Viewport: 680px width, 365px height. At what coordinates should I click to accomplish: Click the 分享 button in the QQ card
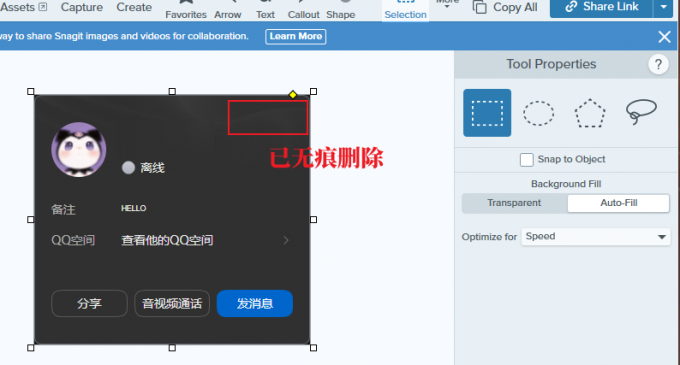coord(89,303)
